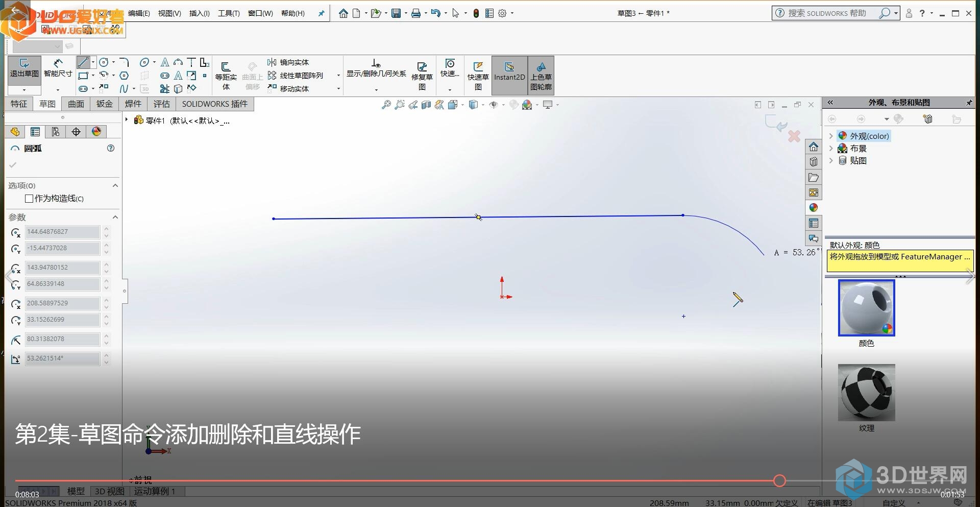Check 'For construction' (作为构造线) checkbox
Image resolution: width=980 pixels, height=507 pixels.
click(x=29, y=198)
